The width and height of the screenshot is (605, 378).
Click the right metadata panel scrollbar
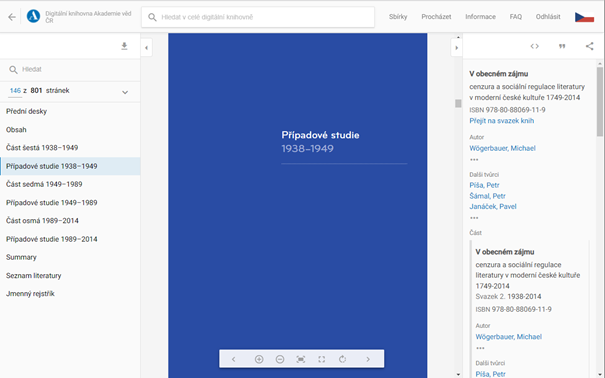tap(600, 101)
